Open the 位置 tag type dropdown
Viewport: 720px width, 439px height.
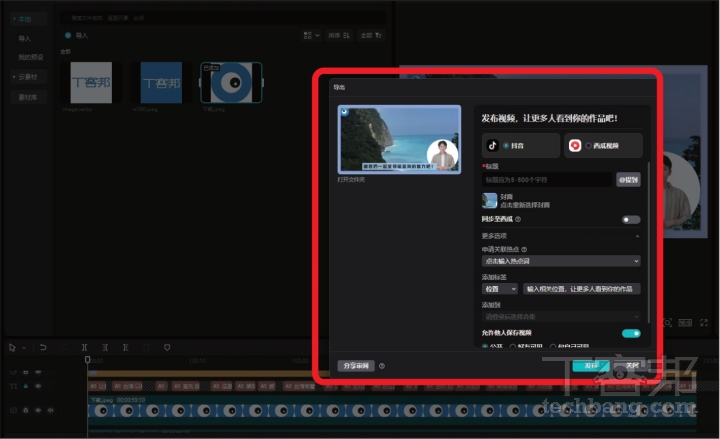[500, 289]
